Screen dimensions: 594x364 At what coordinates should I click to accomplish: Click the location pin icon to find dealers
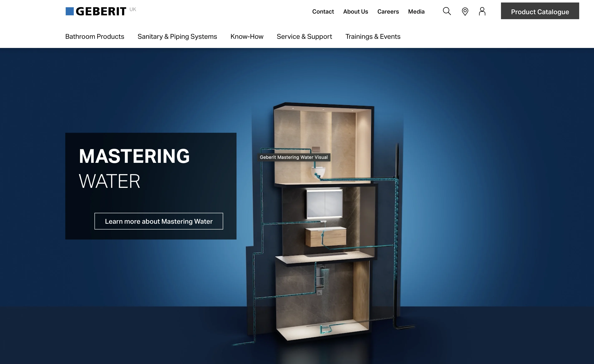[465, 11]
